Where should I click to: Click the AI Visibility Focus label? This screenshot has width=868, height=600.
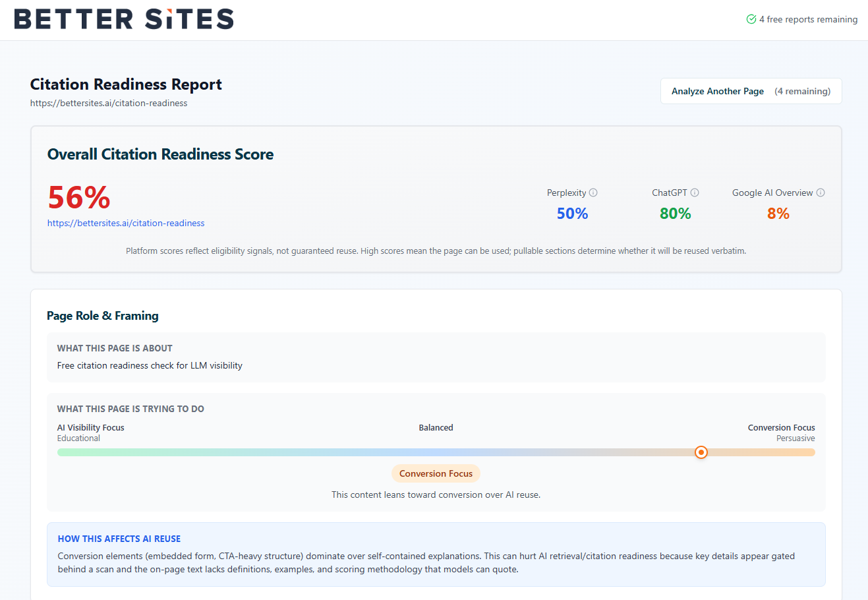point(90,427)
